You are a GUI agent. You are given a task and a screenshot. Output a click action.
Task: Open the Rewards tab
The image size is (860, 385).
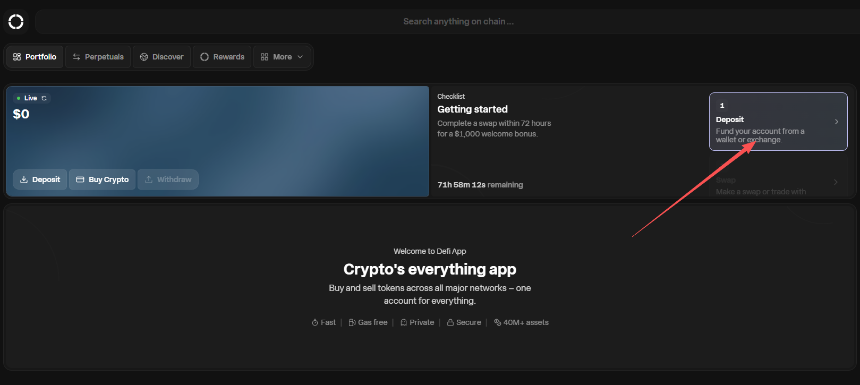222,57
